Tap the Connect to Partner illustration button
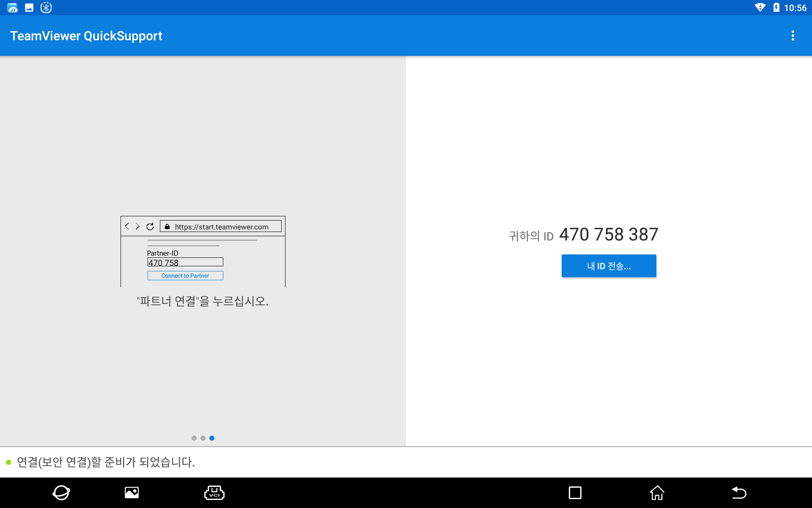This screenshot has width=812, height=508. pyautogui.click(x=185, y=276)
